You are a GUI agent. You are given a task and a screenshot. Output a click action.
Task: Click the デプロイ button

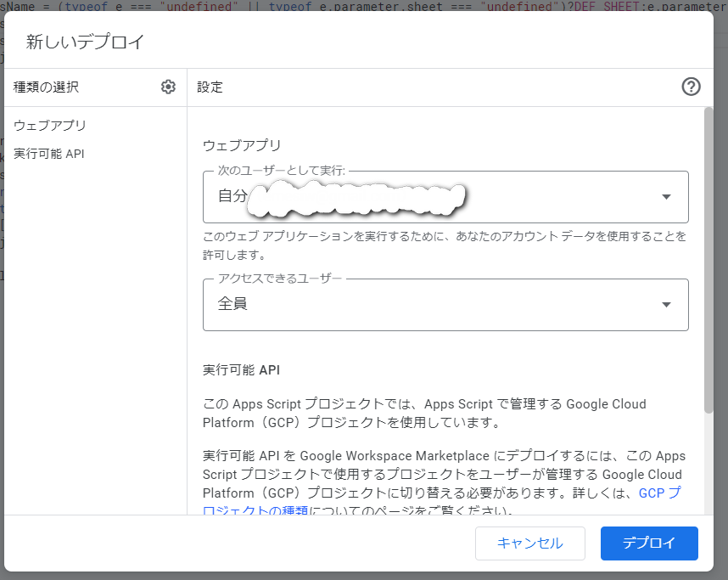(648, 543)
